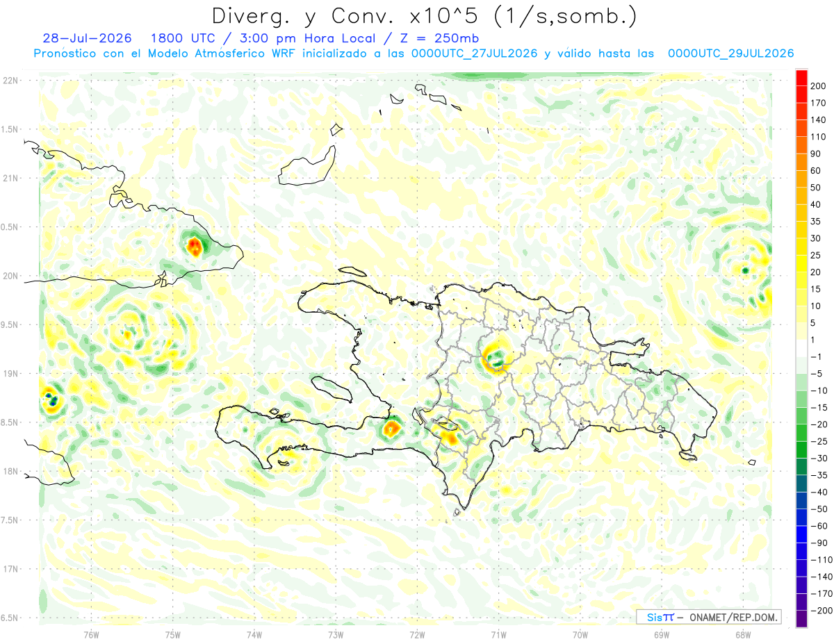Click the '30' value on the color scale
Viewport: 834px width, 644px height.
click(x=816, y=238)
